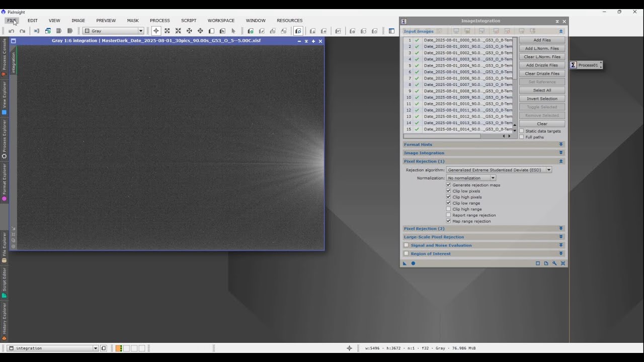
Task: Click Clear Drizzle Files button
Action: [542, 73]
